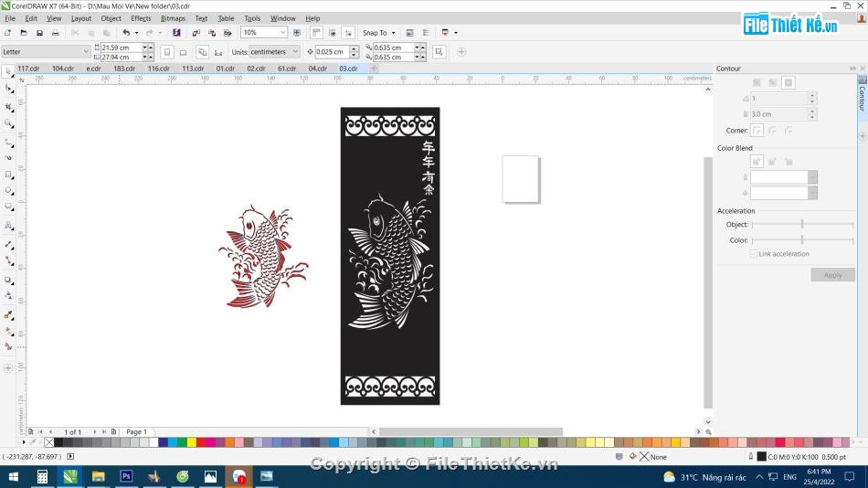
Task: Add new document tab with plus button
Action: click(x=374, y=69)
